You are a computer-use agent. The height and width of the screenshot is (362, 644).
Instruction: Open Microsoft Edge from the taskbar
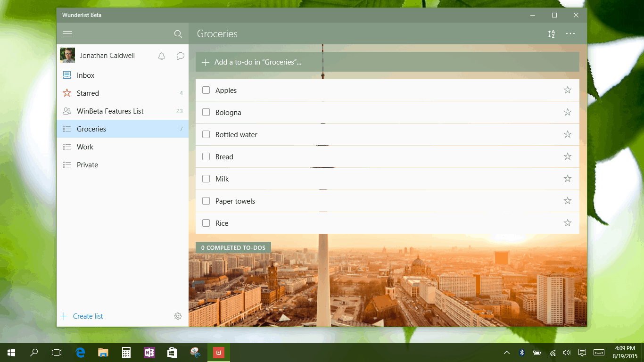80,353
